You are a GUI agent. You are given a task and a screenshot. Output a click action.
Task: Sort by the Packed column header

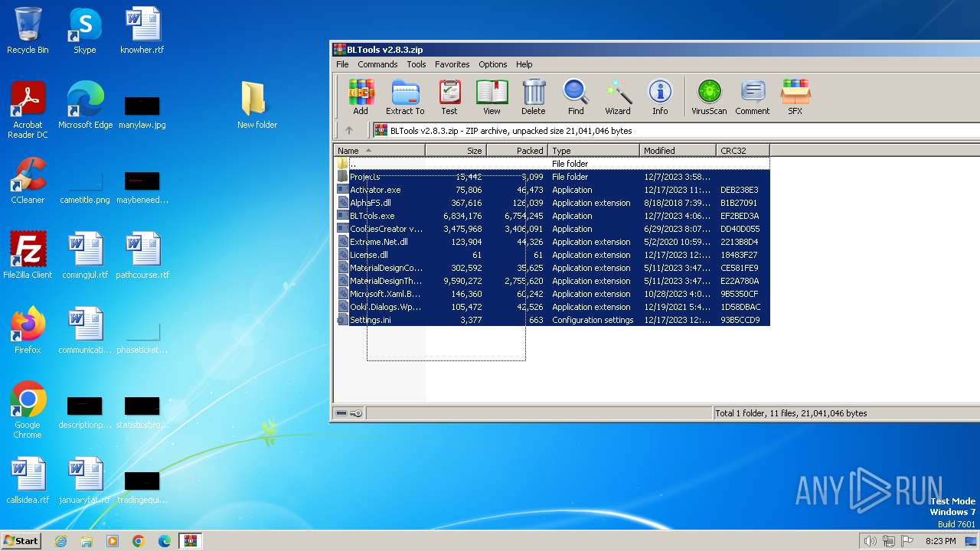pyautogui.click(x=517, y=151)
